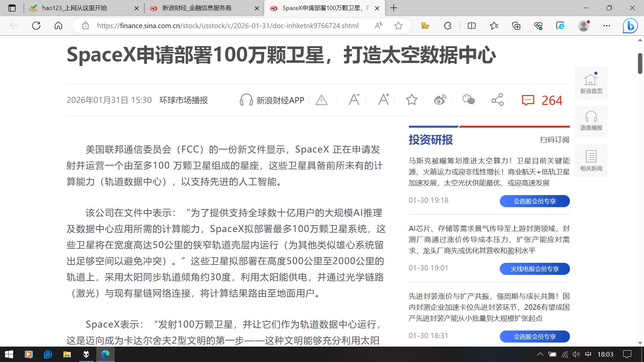Viewport: 644px width, 362px height.
Task: Click the decrease font size icon
Action: 354,100
